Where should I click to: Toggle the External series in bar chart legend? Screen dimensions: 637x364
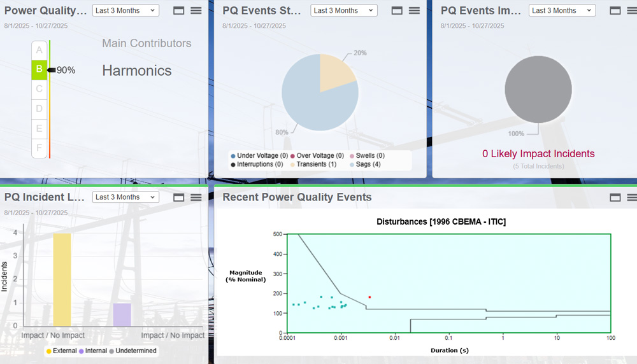[61, 351]
